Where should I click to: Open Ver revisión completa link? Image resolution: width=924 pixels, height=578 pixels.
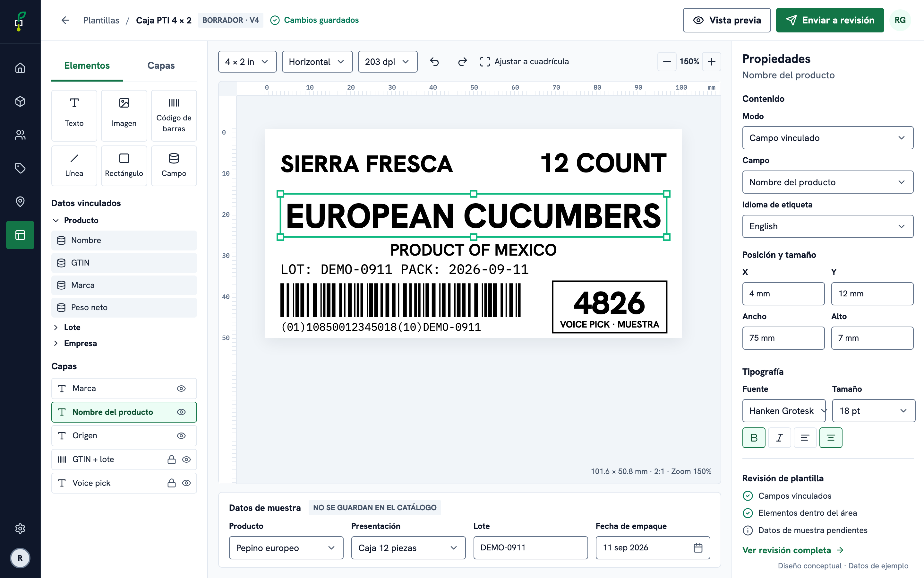click(793, 550)
